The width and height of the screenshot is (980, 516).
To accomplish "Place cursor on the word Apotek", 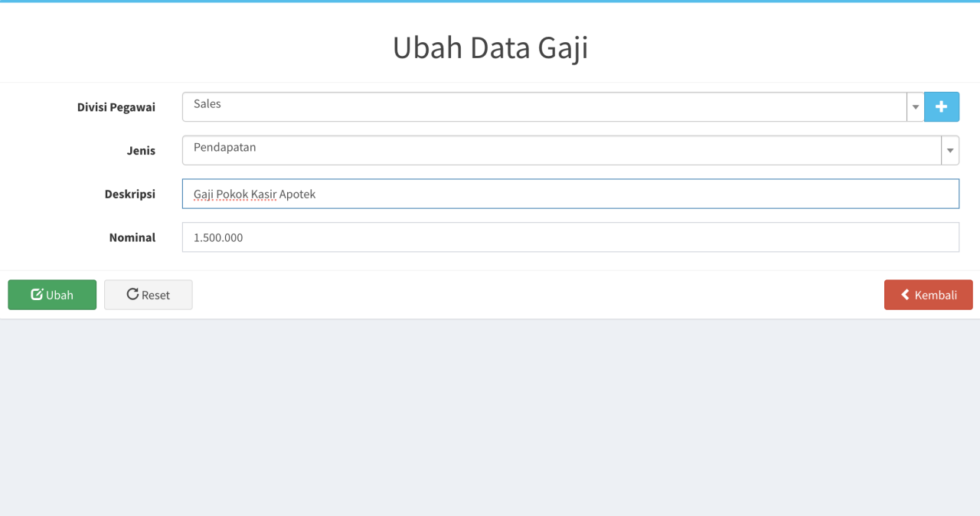I will click(x=297, y=194).
